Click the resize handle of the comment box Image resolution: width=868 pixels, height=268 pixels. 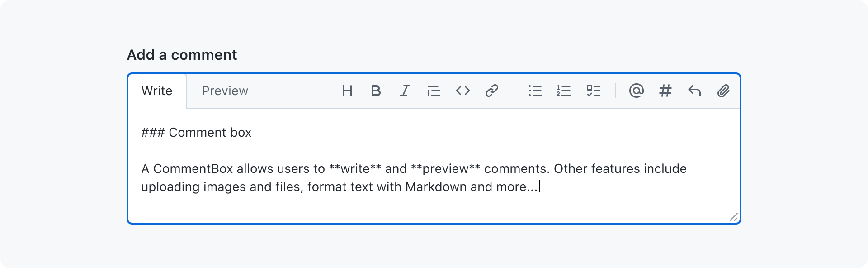coord(734,217)
